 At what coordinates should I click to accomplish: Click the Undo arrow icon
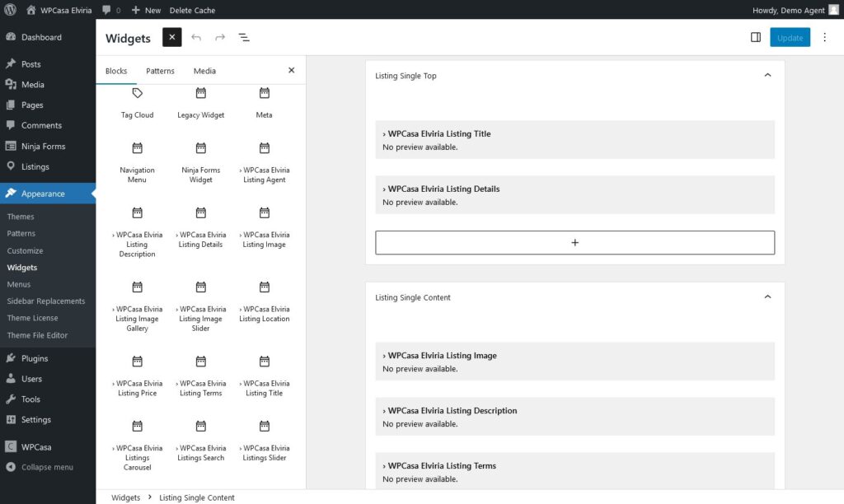[196, 38]
